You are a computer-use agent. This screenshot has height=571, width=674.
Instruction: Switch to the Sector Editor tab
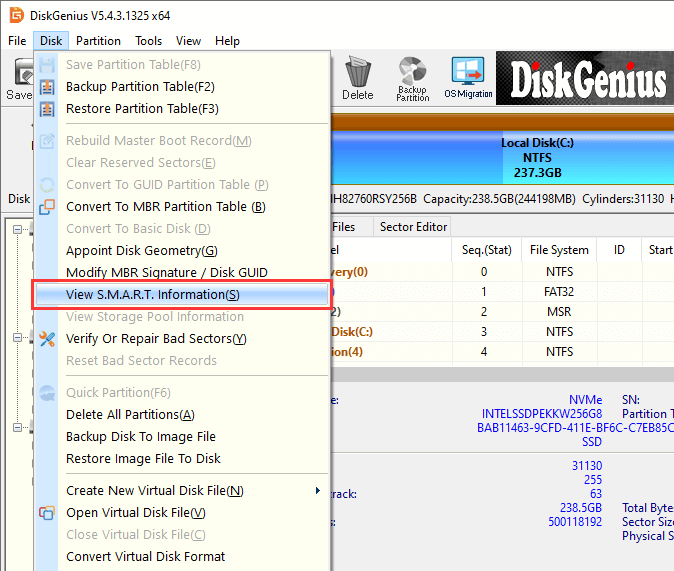point(413,227)
